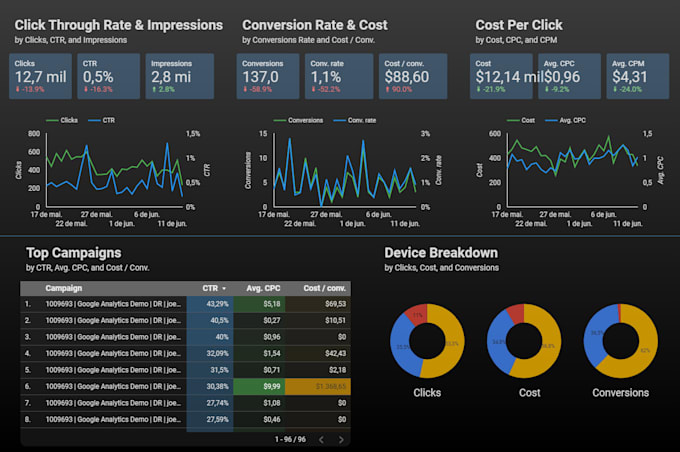Click Avg. CPC cell $0,27
The width and height of the screenshot is (680, 452).
coord(259,321)
